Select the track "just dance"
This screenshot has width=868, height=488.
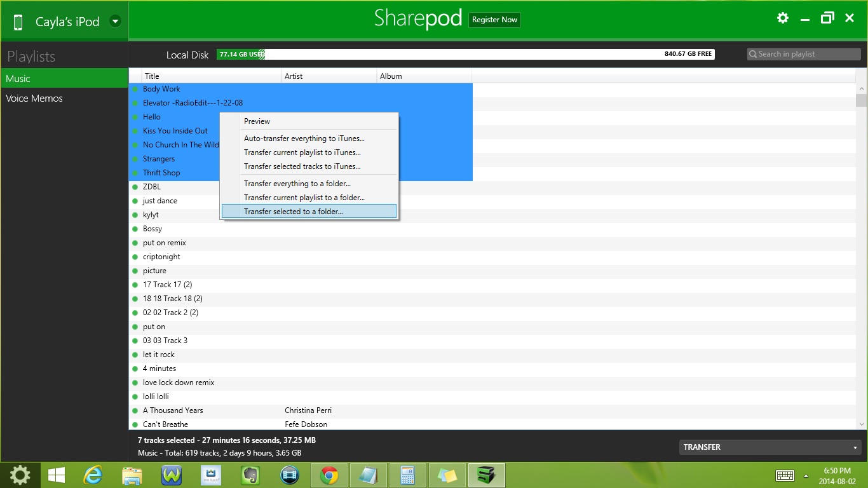coord(160,201)
